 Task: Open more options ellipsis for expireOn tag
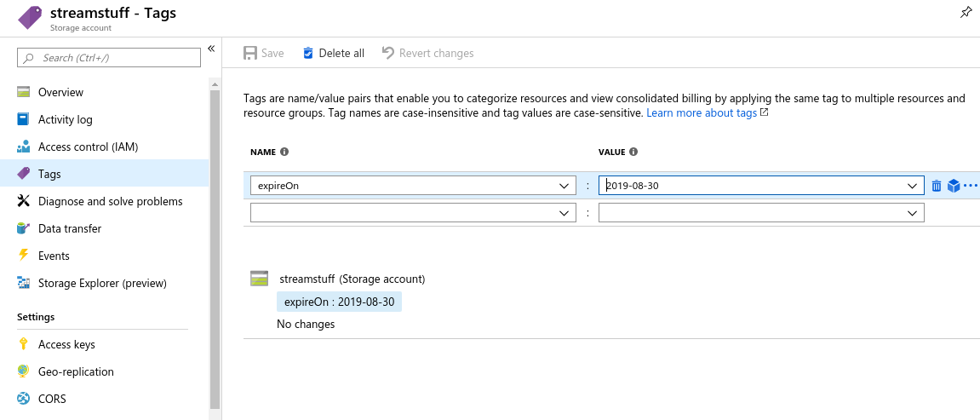pyautogui.click(x=970, y=186)
